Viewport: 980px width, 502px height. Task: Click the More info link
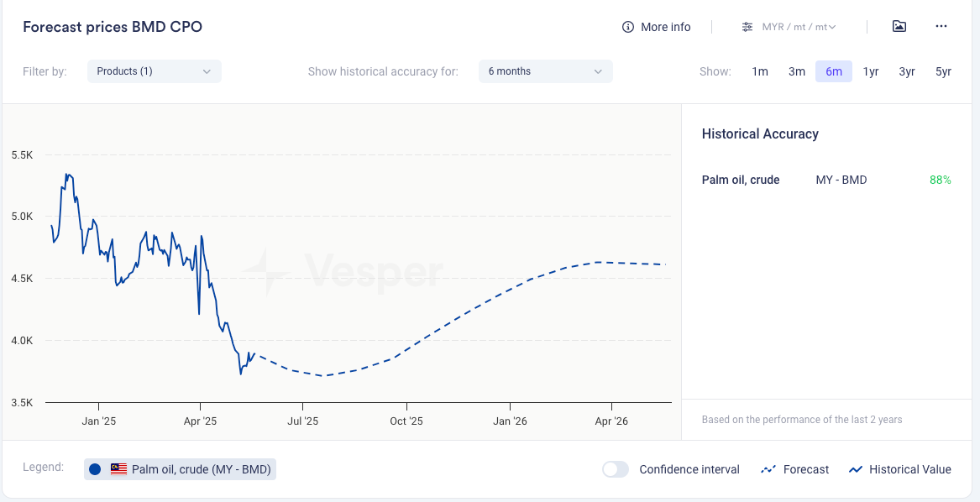pos(665,27)
